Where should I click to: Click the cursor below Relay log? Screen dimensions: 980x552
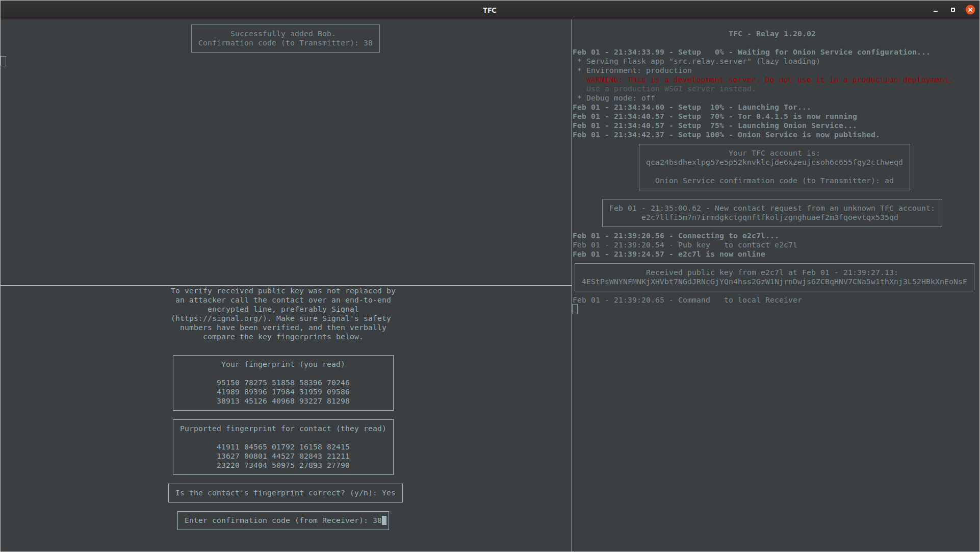click(575, 310)
